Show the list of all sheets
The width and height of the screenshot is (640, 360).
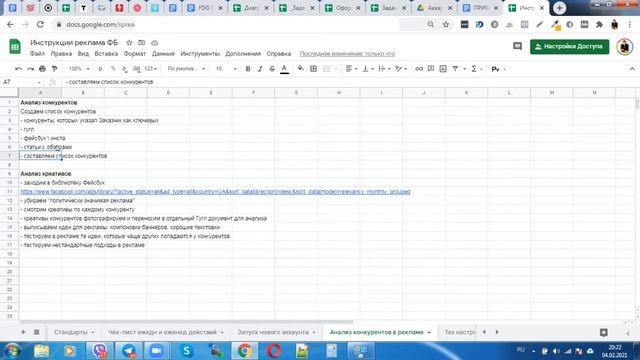pos(36,332)
